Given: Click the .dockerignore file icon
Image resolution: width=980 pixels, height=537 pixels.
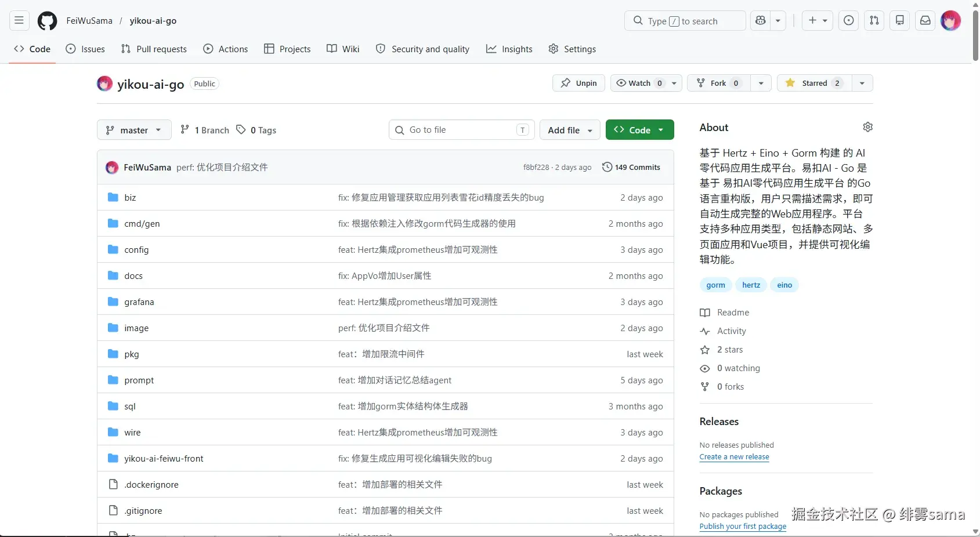Looking at the screenshot, I should [113, 484].
